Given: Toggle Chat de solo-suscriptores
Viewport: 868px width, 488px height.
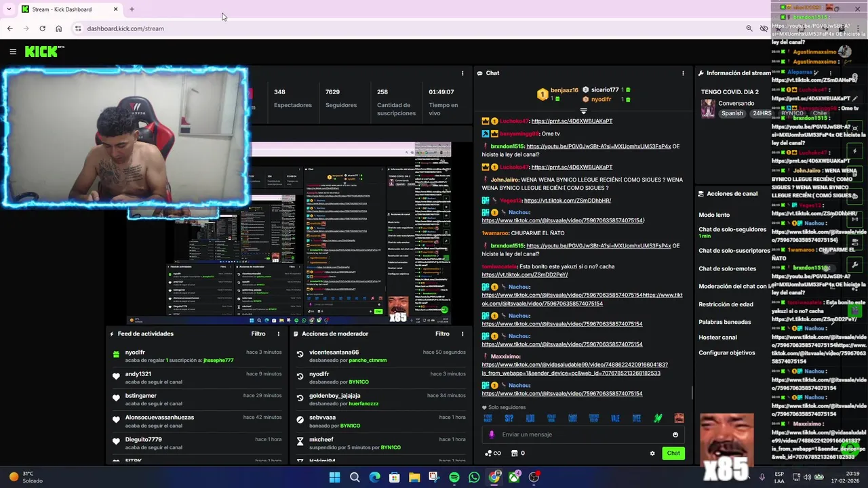Looking at the screenshot, I should 734,251.
